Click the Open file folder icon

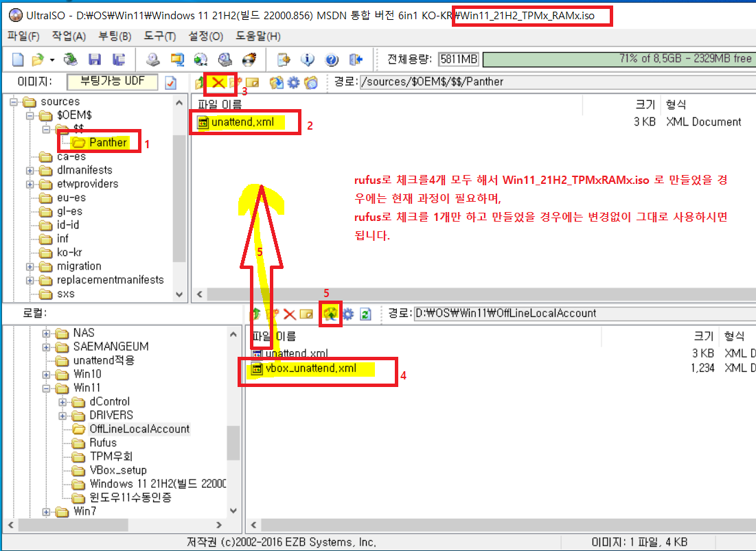pos(38,60)
